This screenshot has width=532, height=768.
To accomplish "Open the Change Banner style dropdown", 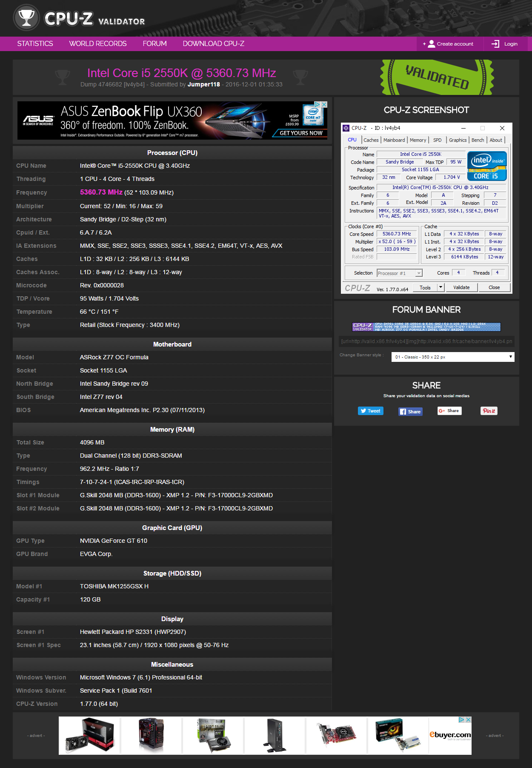I will 453,357.
